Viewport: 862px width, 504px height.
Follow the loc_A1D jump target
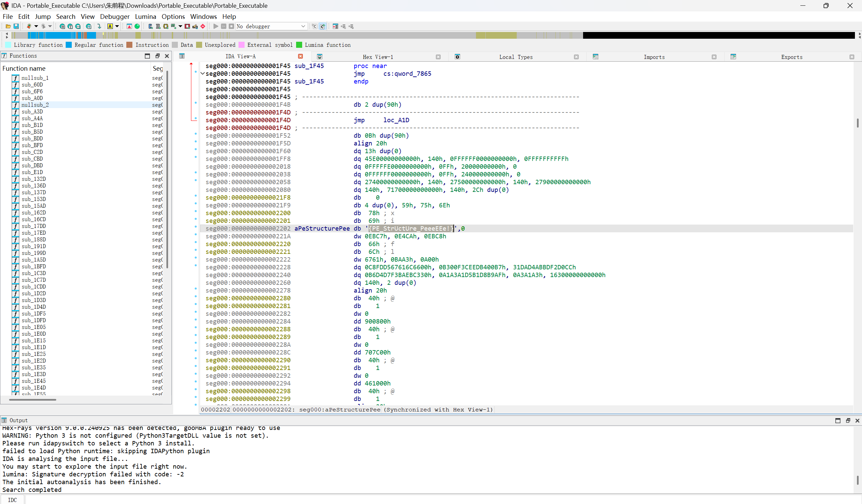pyautogui.click(x=396, y=120)
